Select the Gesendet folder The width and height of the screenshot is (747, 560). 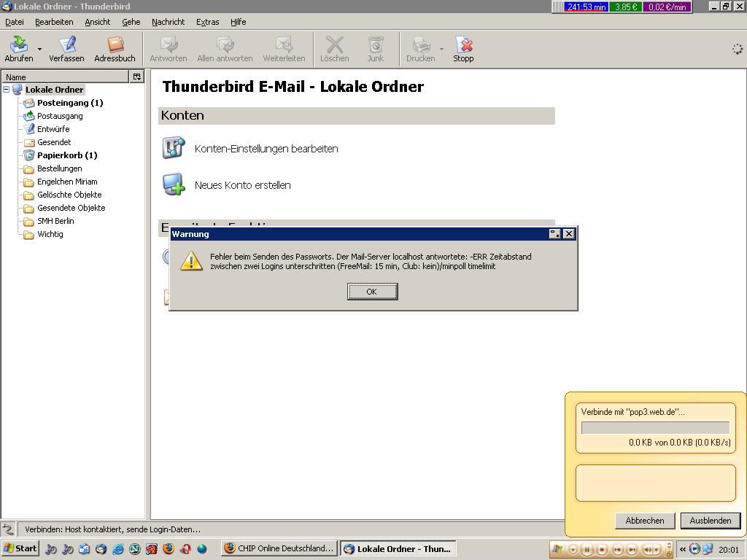pyautogui.click(x=54, y=142)
